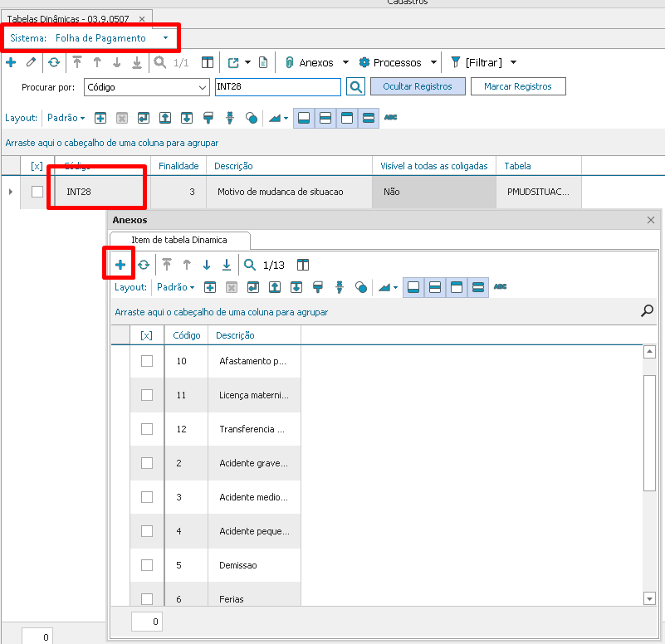Viewport: 665px width, 644px height.
Task: Tick checkbox for item 4 Acidente peque
Action: pos(147,531)
